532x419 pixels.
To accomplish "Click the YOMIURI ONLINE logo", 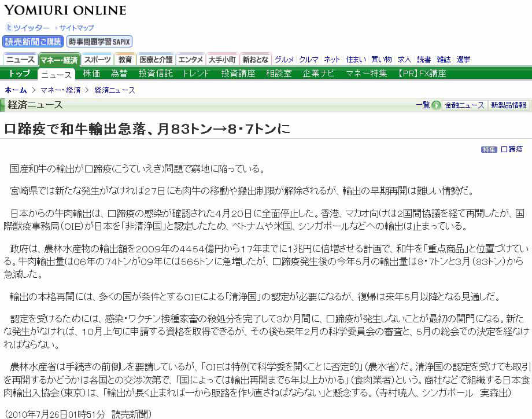I will click(x=65, y=10).
